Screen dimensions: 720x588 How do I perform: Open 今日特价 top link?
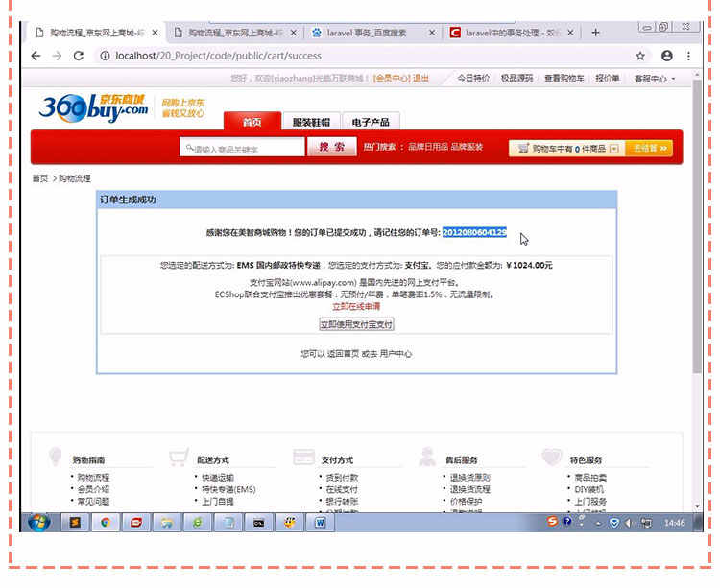coord(473,79)
